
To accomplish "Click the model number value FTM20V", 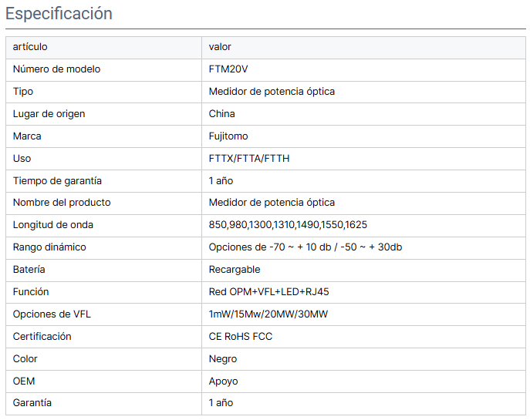I will click(228, 69).
